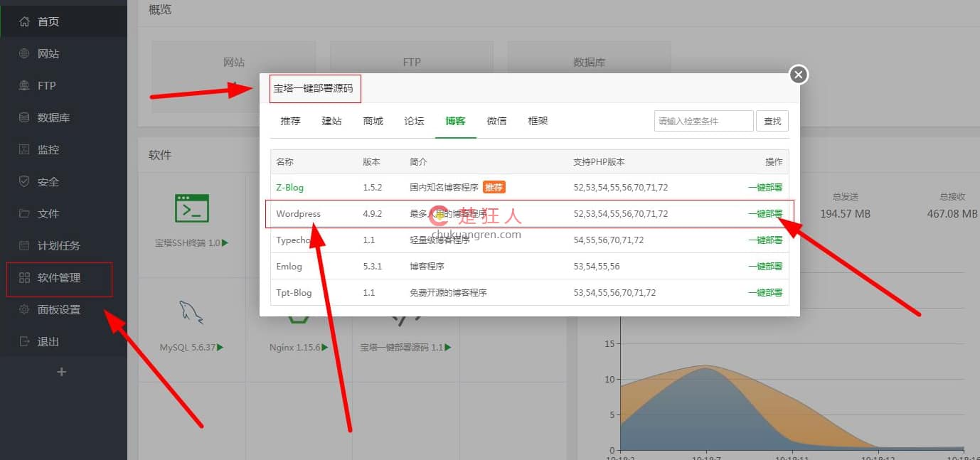The width and height of the screenshot is (980, 460).
Task: Click the globe icon for Websites
Action: click(24, 53)
